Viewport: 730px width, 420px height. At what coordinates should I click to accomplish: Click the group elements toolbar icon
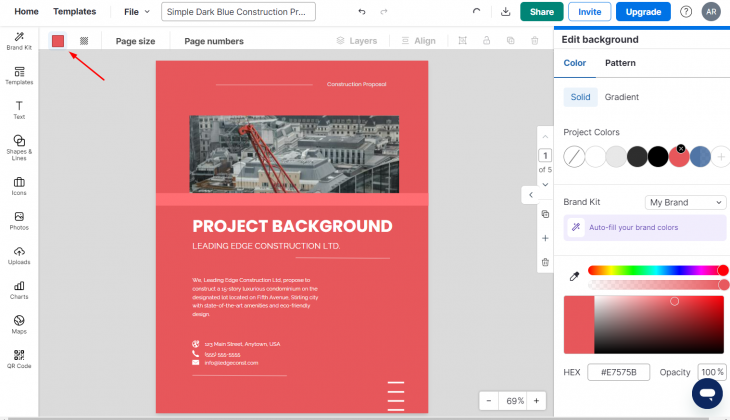tap(462, 41)
